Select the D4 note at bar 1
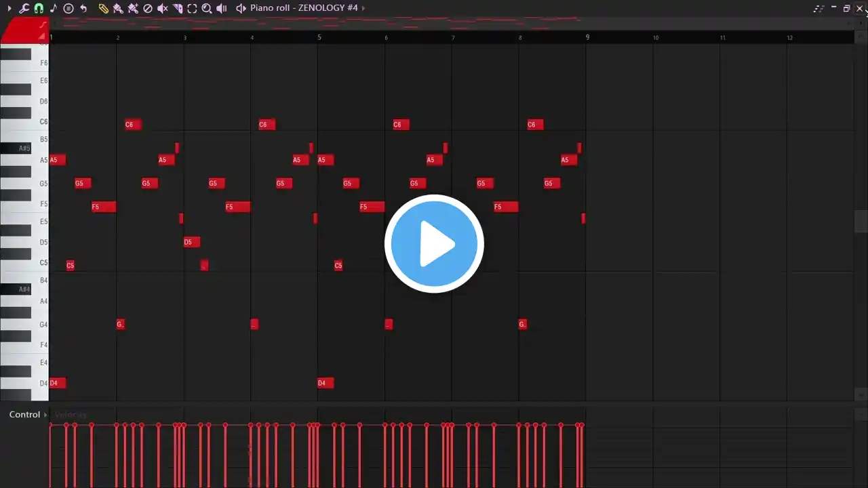This screenshot has height=488, width=868. pos(58,383)
